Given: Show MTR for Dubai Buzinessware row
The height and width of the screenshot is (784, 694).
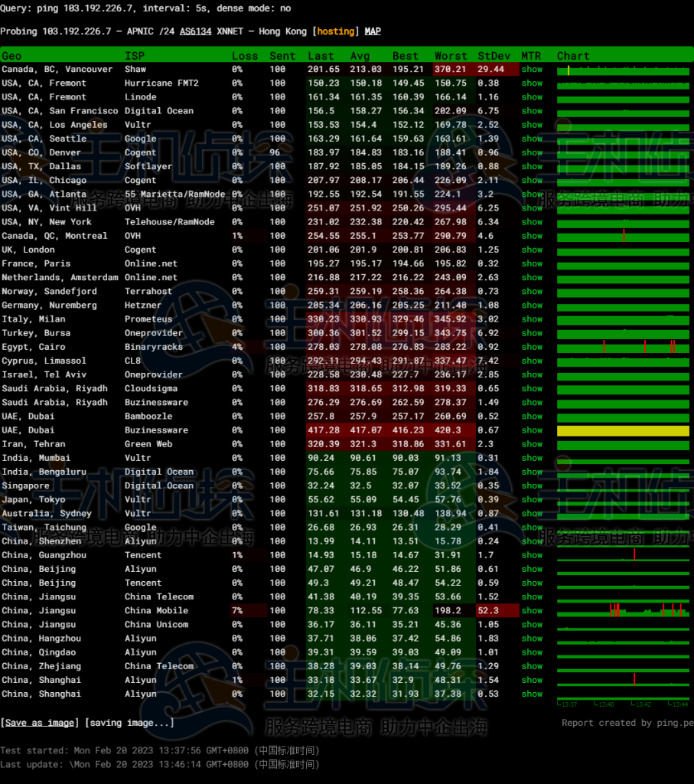Looking at the screenshot, I should 532,430.
